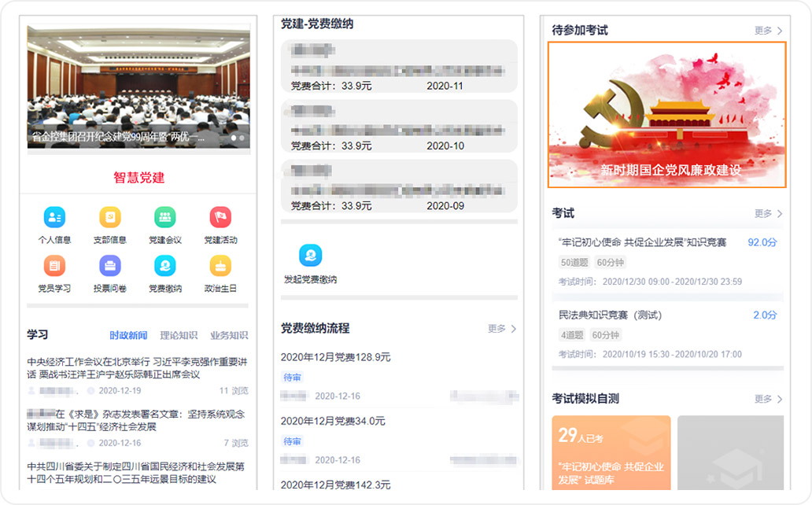Open the 党建活动 flag icon
This screenshot has width=812, height=505.
(x=220, y=218)
